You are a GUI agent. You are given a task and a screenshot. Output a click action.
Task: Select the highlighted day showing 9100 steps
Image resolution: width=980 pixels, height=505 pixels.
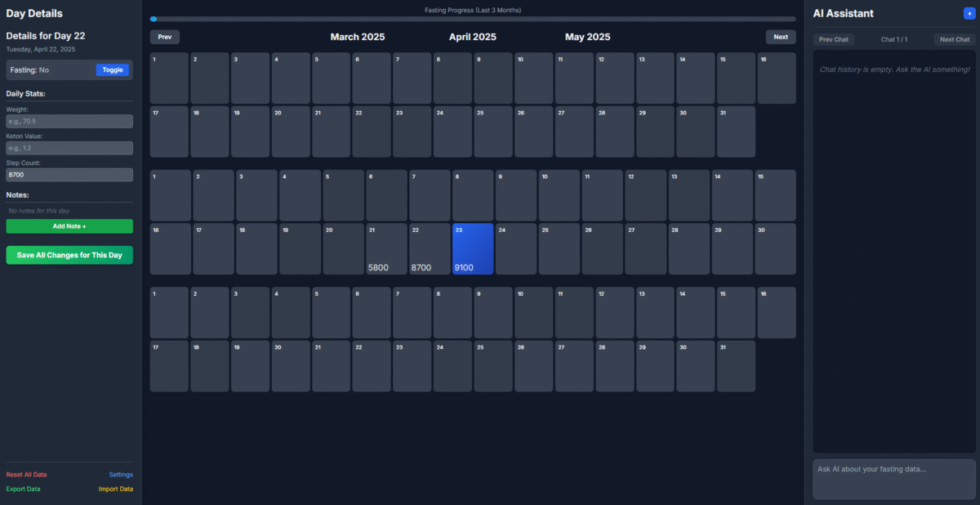coord(473,248)
